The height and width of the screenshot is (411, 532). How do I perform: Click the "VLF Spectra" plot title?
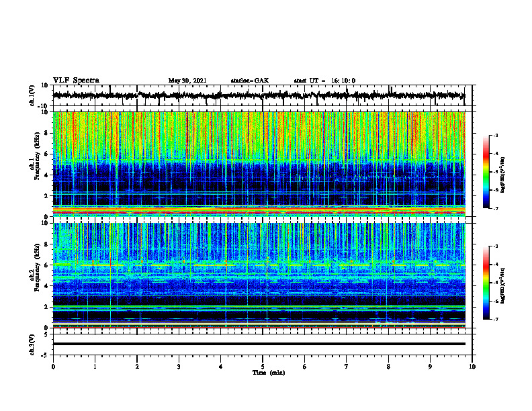pyautogui.click(x=76, y=81)
